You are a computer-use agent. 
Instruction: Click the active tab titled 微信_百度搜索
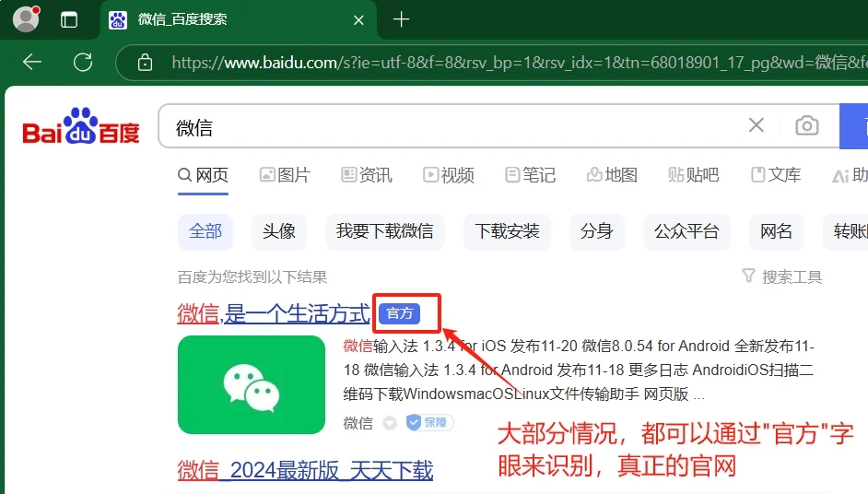(240, 20)
